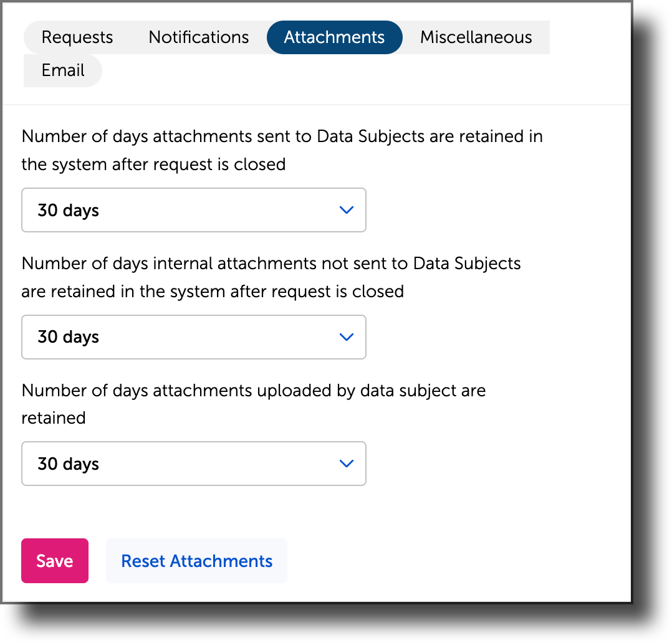Click the chevron on the internal attachments dropdown
The height and width of the screenshot is (643, 672).
347,337
